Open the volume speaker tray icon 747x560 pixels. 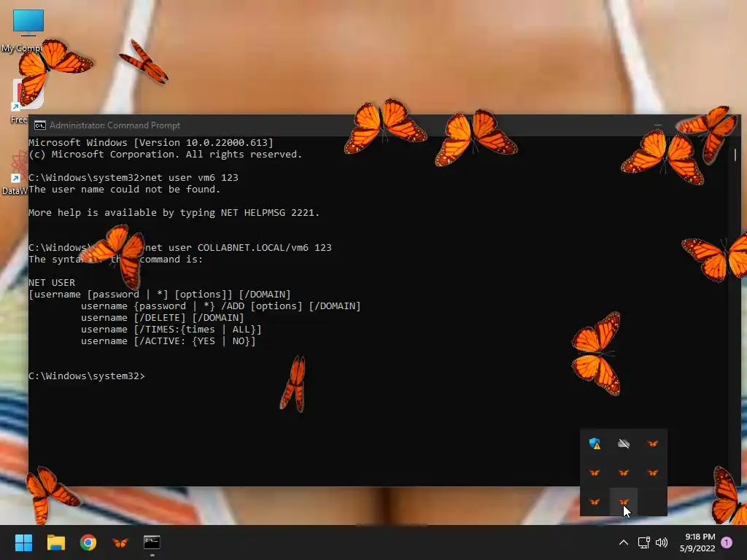pos(662,542)
